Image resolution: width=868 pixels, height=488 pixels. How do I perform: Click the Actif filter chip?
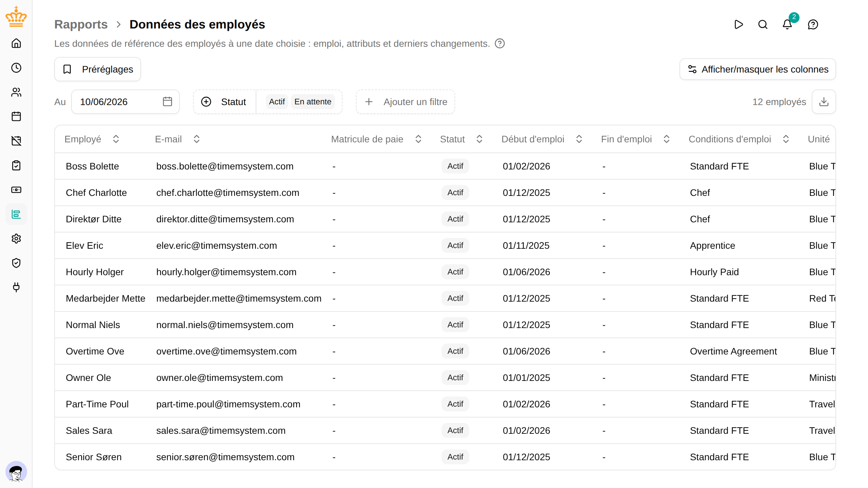click(x=277, y=102)
